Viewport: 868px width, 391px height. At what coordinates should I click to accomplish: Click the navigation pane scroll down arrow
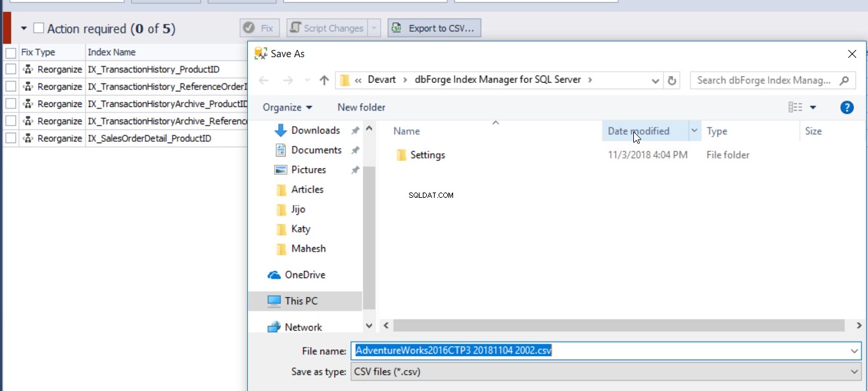[369, 325]
